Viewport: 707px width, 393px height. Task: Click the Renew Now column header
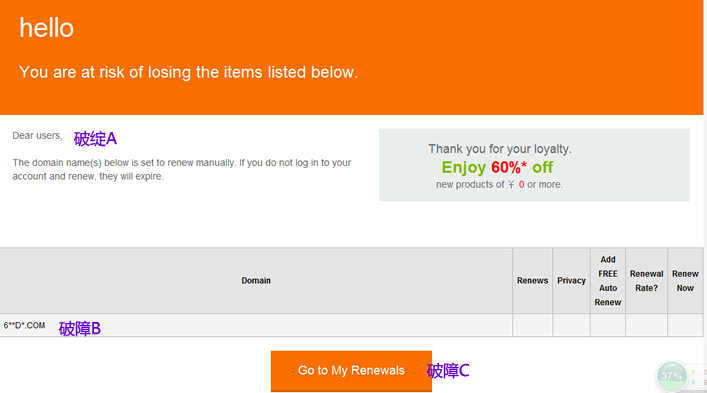685,280
